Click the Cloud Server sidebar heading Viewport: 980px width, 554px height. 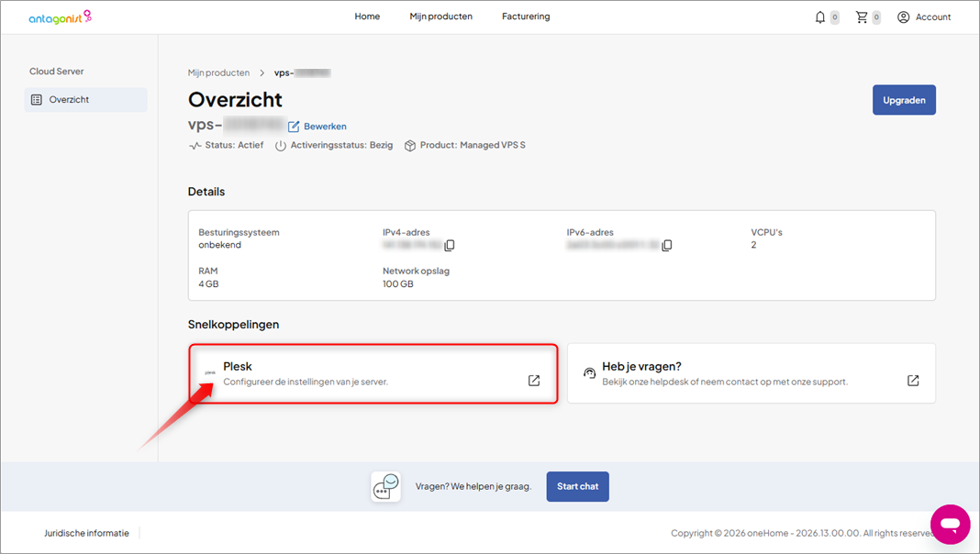[56, 72]
